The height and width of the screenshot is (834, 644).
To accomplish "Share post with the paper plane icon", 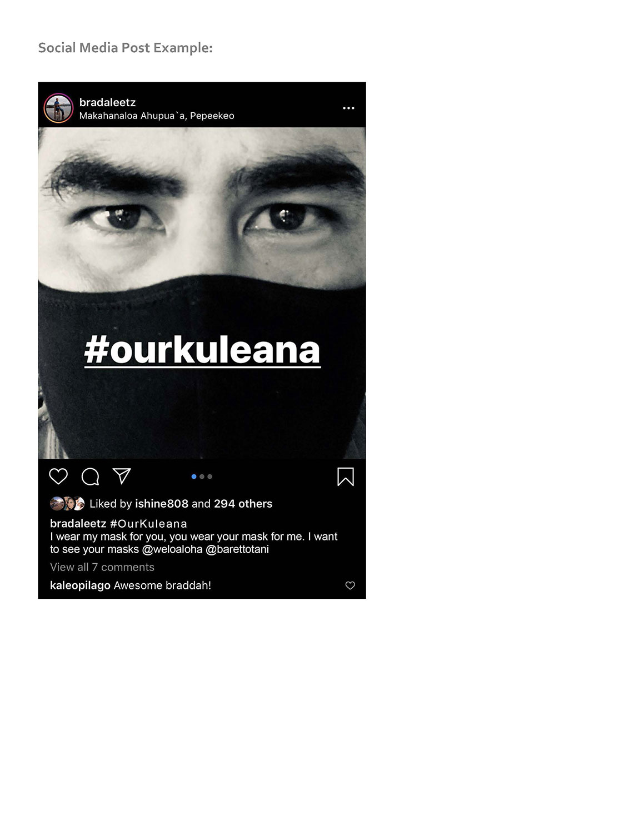I will pyautogui.click(x=122, y=476).
